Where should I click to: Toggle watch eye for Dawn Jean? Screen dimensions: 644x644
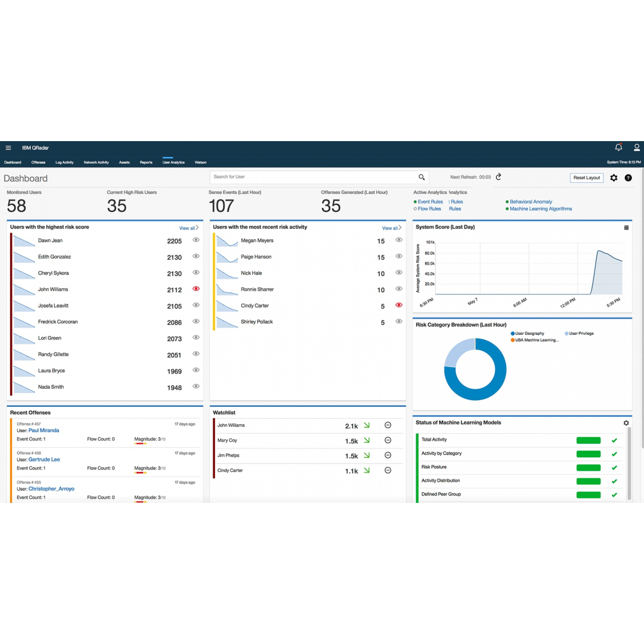[196, 240]
